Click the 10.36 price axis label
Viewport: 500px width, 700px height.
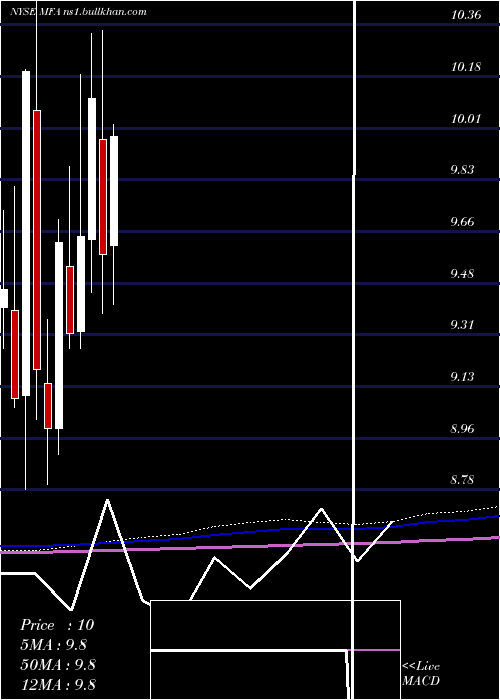466,15
